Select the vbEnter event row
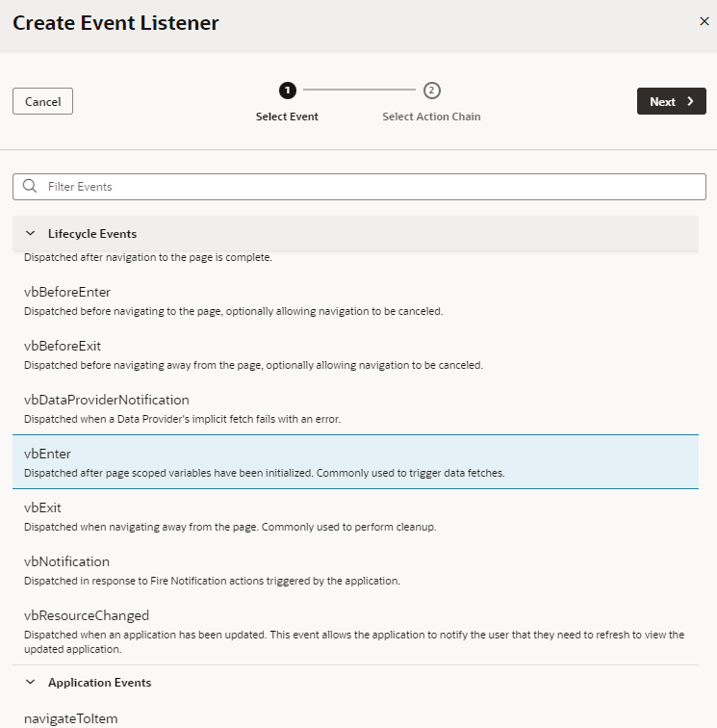Viewport: 717px width, 728px height. [x=355, y=462]
